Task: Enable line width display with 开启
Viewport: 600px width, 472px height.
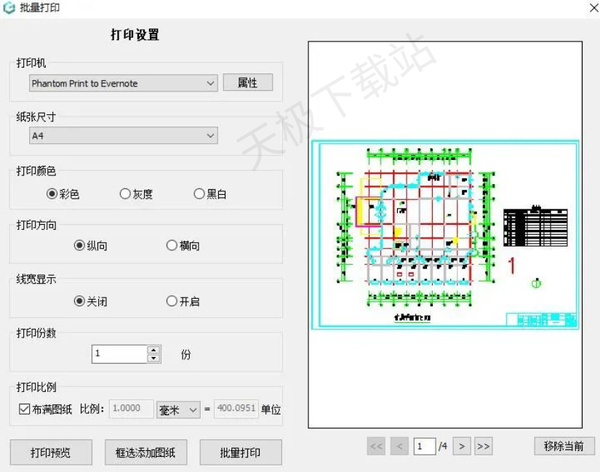Action: (183, 301)
